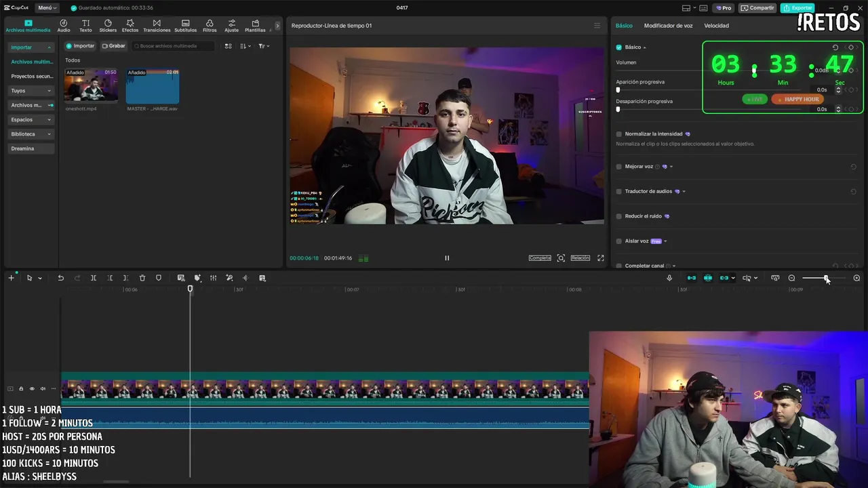868x488 pixels.
Task: Open the media filter dropdown
Action: coord(264,46)
